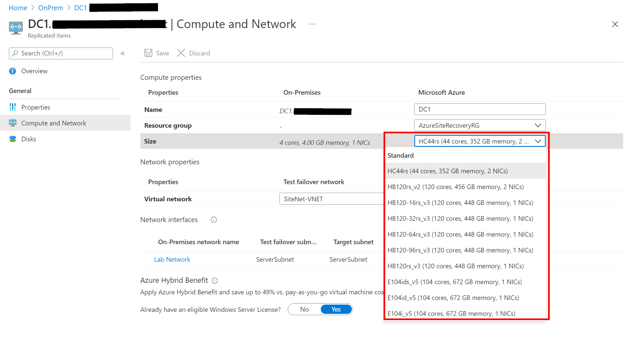Open the more options ellipsis menu
The height and width of the screenshot is (364, 630).
click(312, 24)
